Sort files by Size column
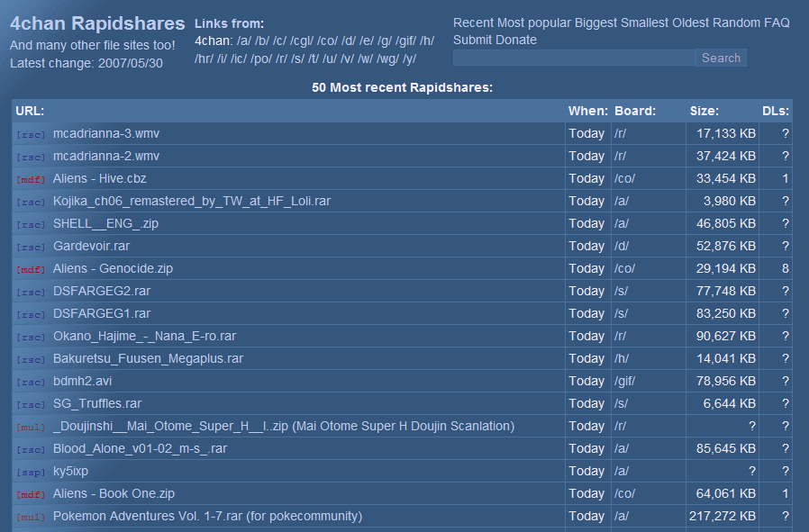809x532 pixels. point(701,111)
